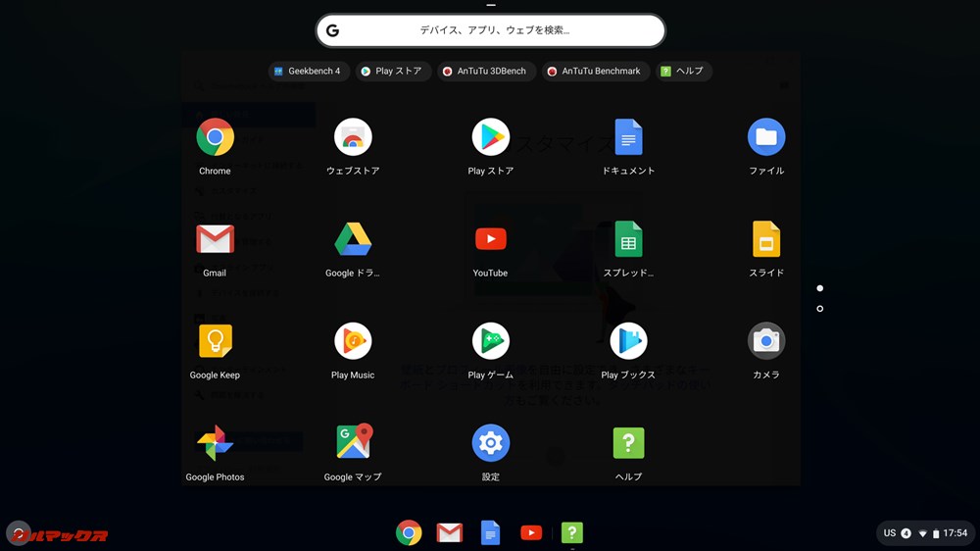Open the ウェブストア app
Screen dimensions: 980x551
[353, 137]
